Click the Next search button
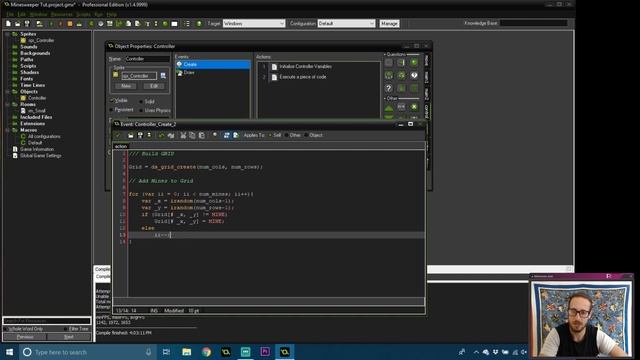The image size is (640, 360). (x=69, y=337)
